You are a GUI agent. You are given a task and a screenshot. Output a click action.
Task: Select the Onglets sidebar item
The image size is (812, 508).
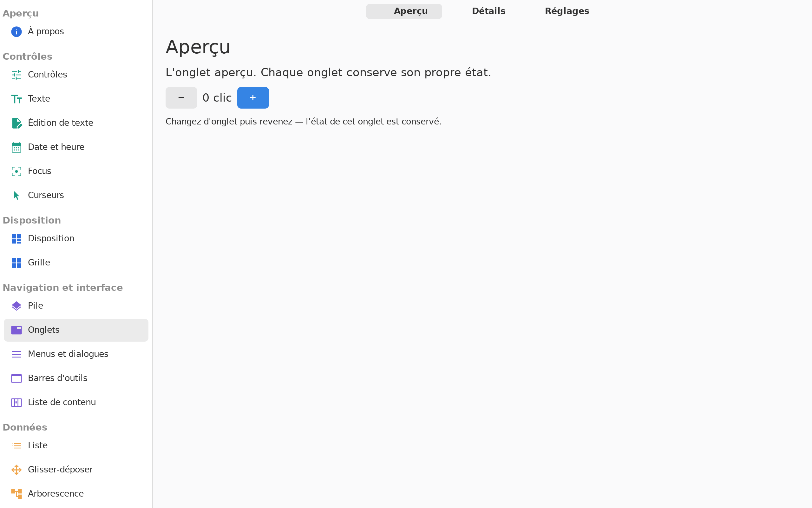pos(76,330)
